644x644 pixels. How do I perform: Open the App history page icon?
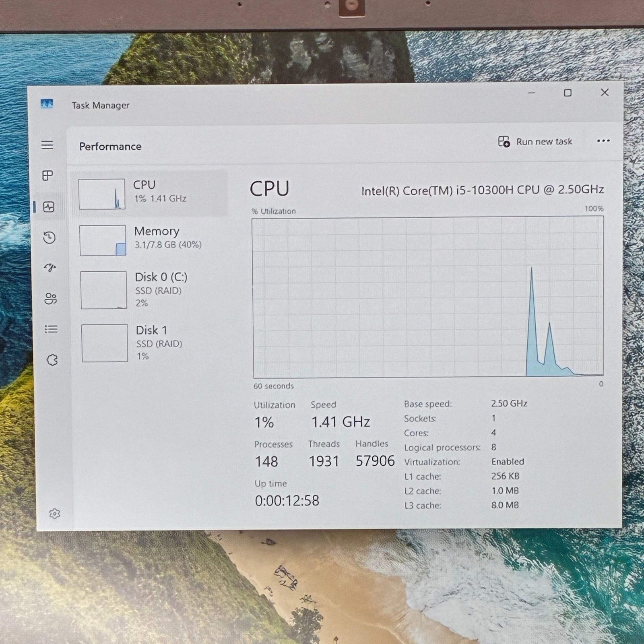pyautogui.click(x=49, y=237)
